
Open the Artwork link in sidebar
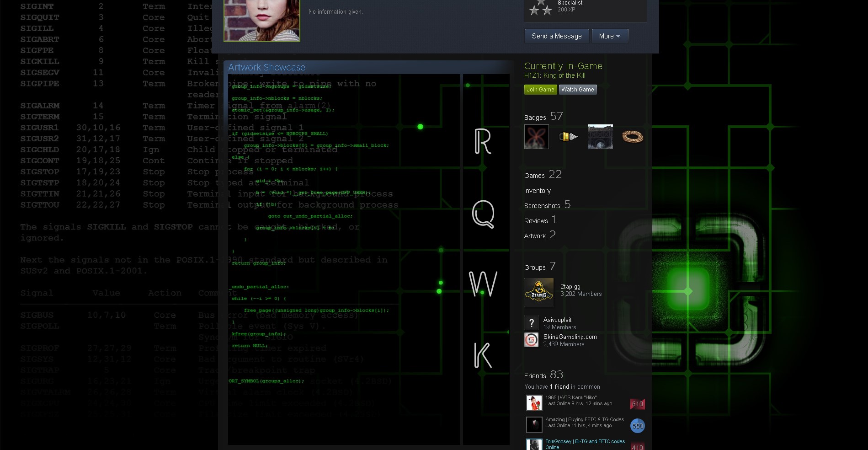pos(540,235)
